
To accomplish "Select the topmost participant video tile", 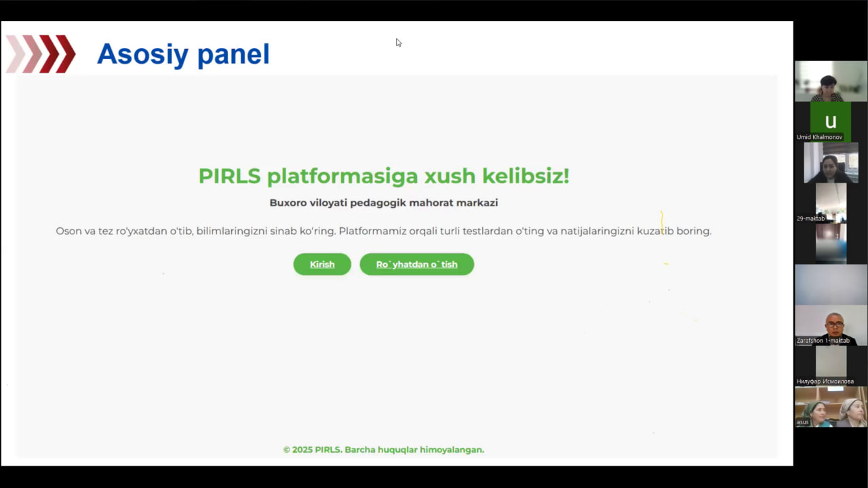I will tap(831, 81).
